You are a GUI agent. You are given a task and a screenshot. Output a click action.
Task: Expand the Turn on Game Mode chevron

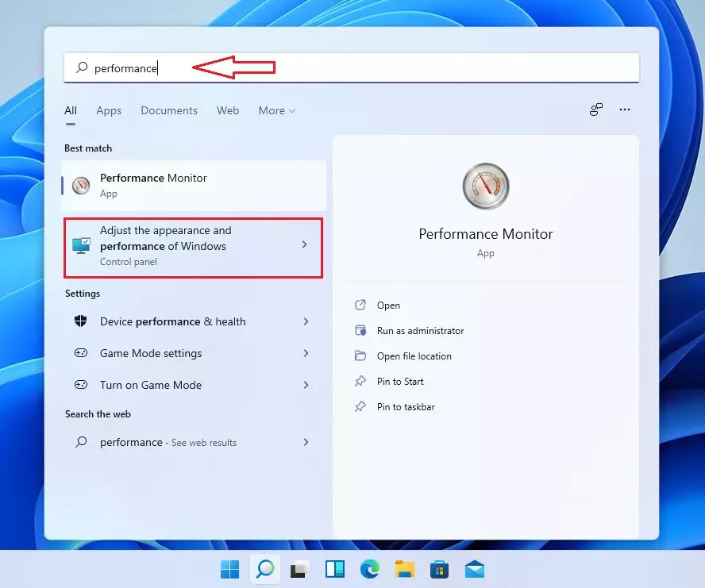point(306,385)
